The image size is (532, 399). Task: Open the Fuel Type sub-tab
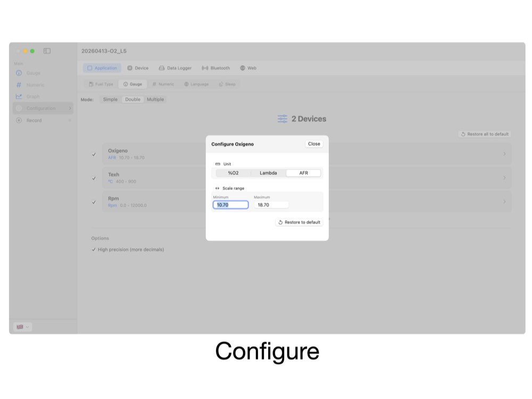(101, 84)
